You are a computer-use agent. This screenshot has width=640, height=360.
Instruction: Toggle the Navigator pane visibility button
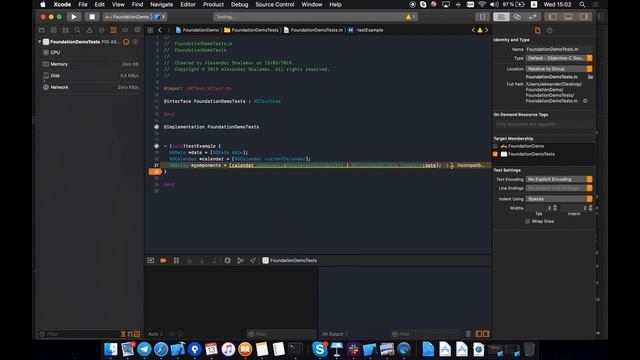click(553, 17)
